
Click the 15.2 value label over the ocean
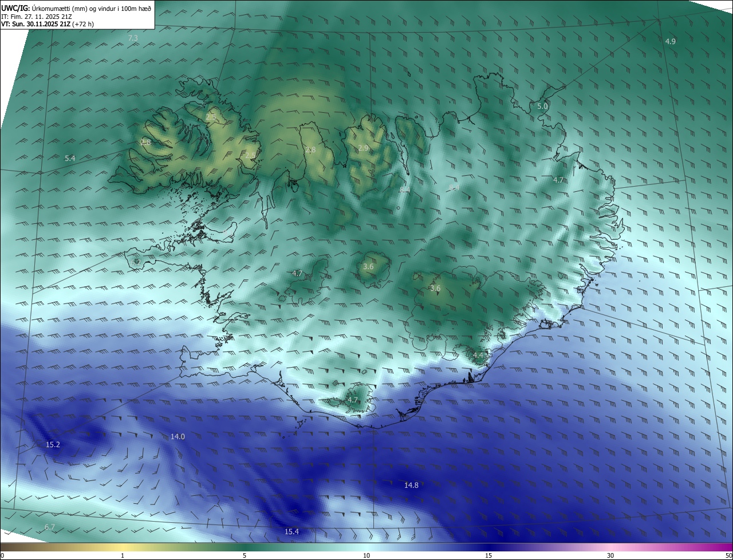point(53,444)
